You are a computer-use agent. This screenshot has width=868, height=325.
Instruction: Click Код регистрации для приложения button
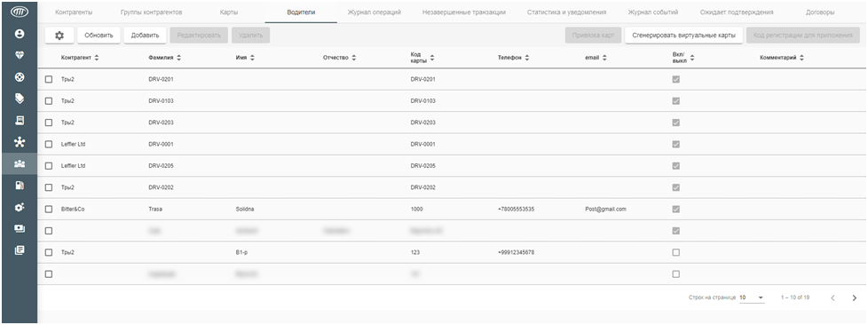pos(802,35)
